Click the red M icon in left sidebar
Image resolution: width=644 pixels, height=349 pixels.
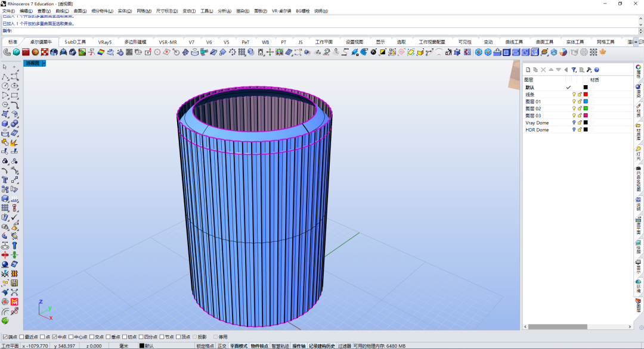tap(14, 302)
